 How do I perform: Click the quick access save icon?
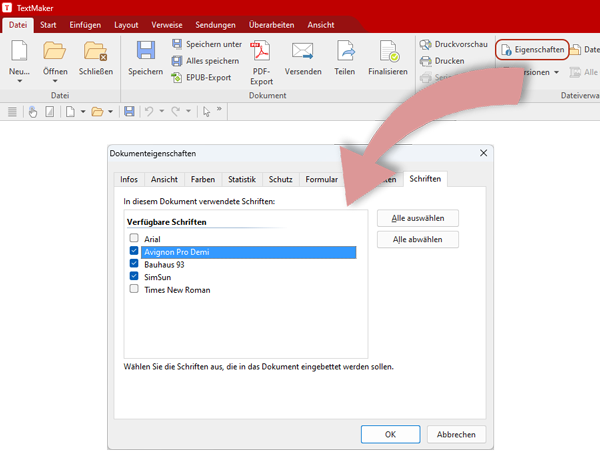(129, 111)
